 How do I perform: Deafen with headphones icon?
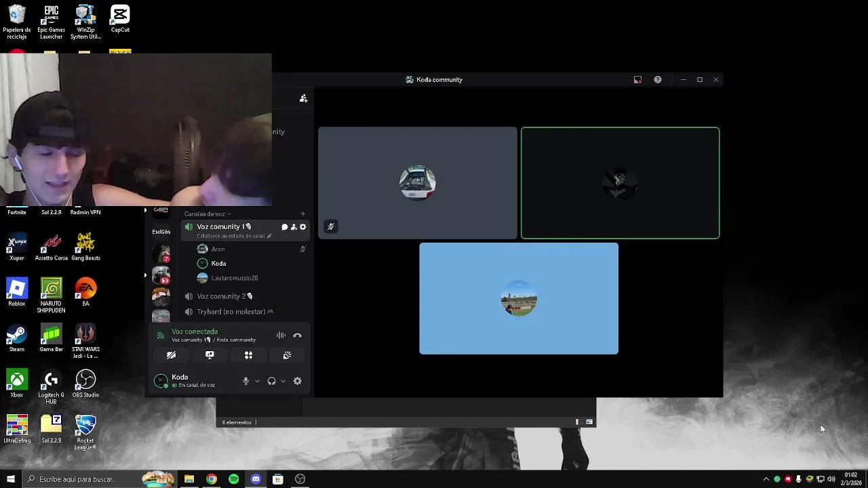point(271,381)
